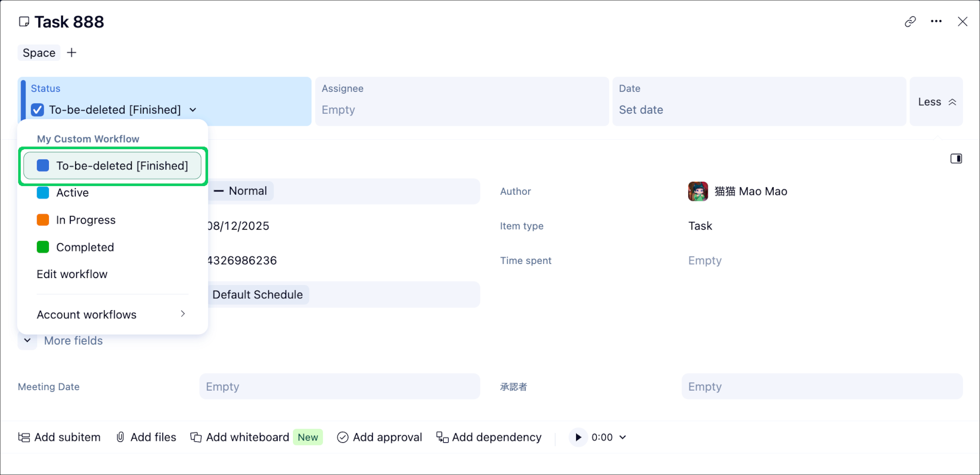
Task: Click the 承認者 Empty field
Action: [x=822, y=386]
